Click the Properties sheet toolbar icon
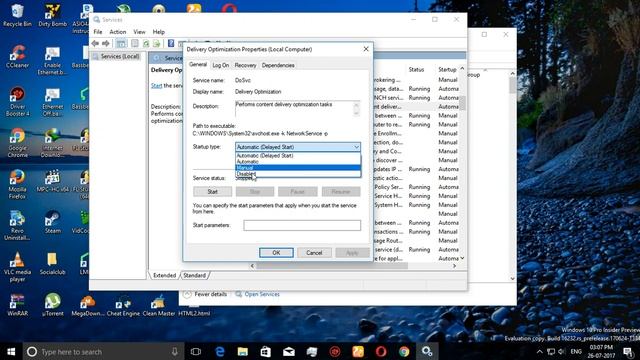The height and width of the screenshot is (360, 640). pos(135,43)
